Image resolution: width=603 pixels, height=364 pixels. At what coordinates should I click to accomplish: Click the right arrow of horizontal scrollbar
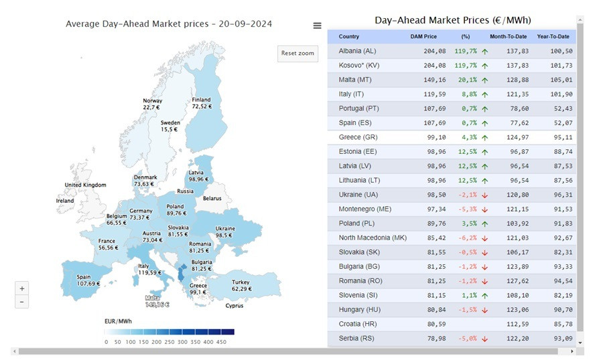[x=572, y=351]
